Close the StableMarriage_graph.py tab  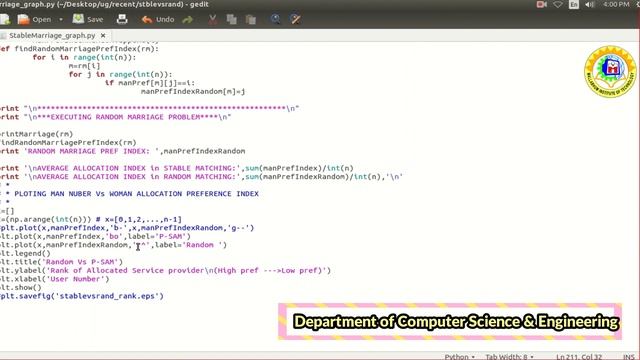pos(103,36)
